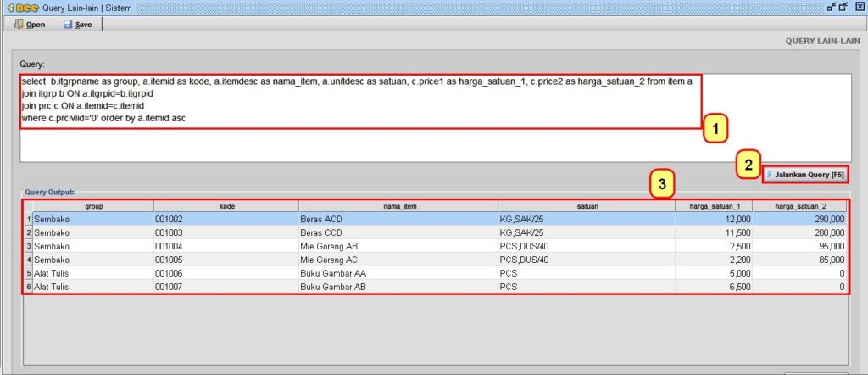
Task: Click kode cell 001007
Action: (x=226, y=287)
